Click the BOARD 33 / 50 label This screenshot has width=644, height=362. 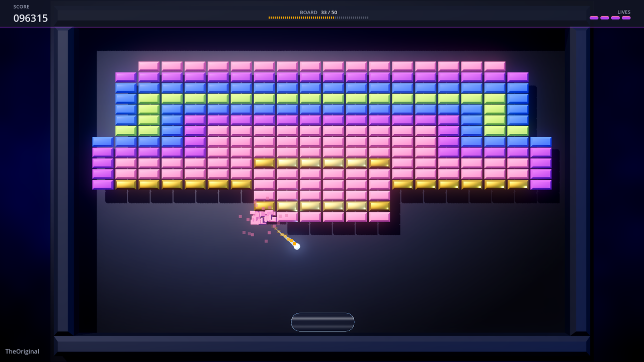point(318,12)
